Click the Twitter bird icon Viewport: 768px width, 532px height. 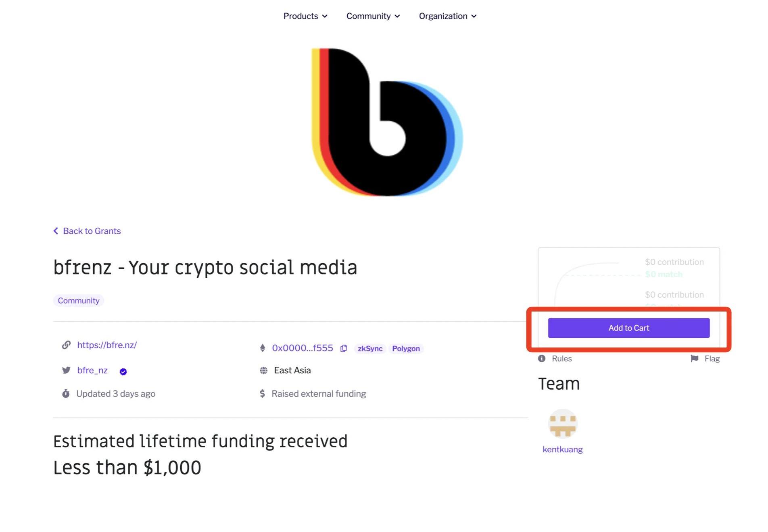pos(66,370)
